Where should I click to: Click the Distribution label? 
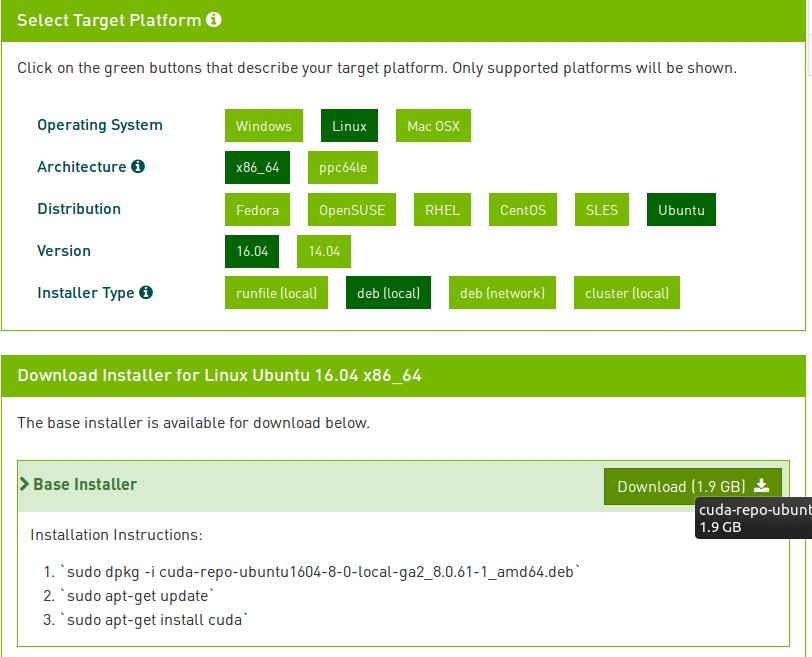click(x=79, y=209)
